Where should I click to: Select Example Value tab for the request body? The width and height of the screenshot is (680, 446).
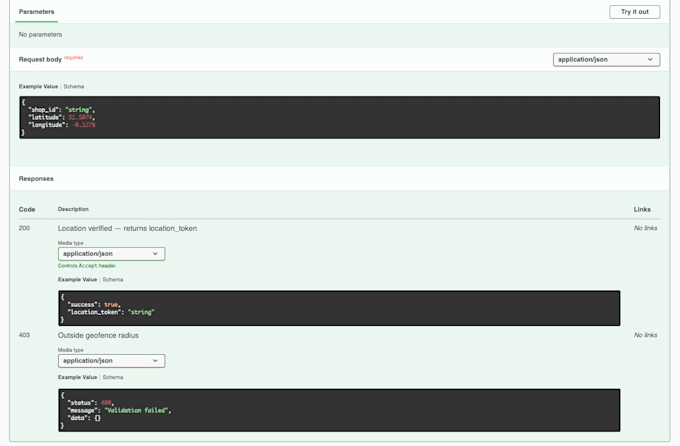pos(38,86)
